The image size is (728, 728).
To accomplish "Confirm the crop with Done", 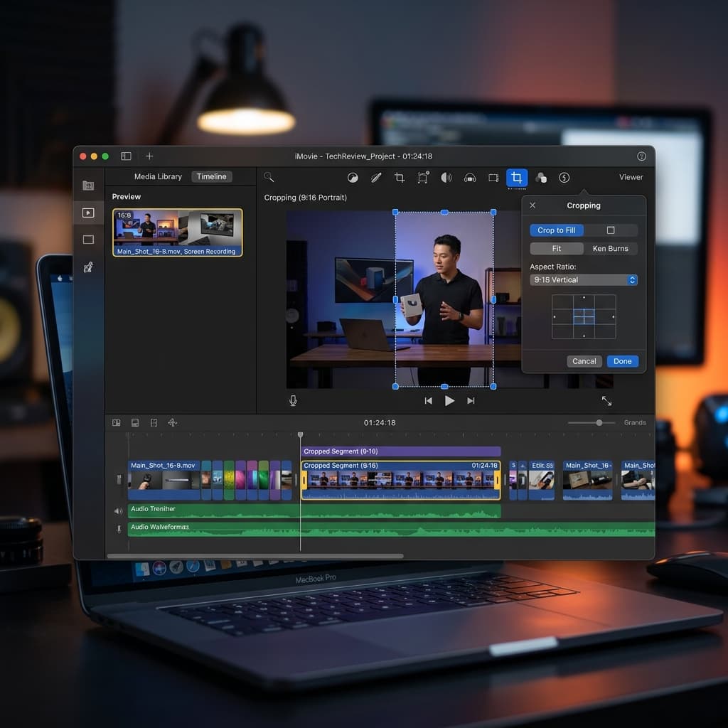I will 622,361.
